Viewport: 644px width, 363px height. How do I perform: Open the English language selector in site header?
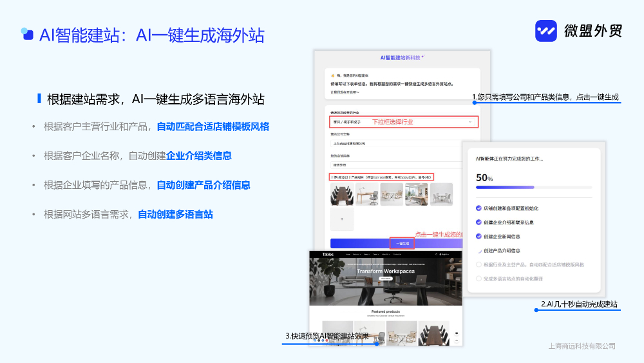pyautogui.click(x=445, y=255)
